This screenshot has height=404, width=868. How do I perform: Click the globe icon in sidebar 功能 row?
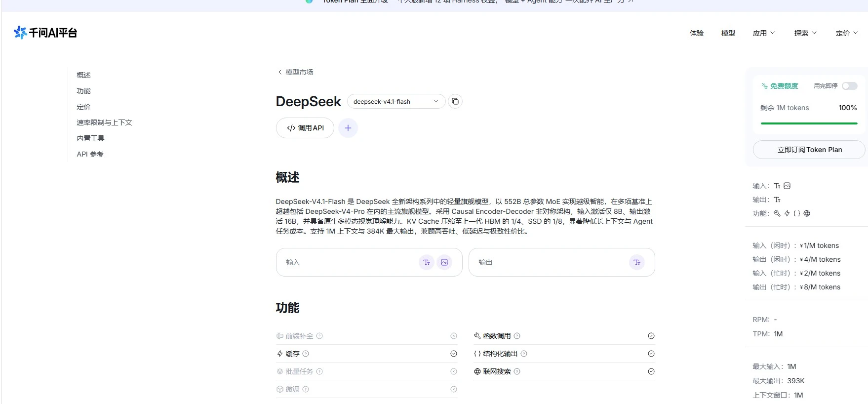coord(807,213)
